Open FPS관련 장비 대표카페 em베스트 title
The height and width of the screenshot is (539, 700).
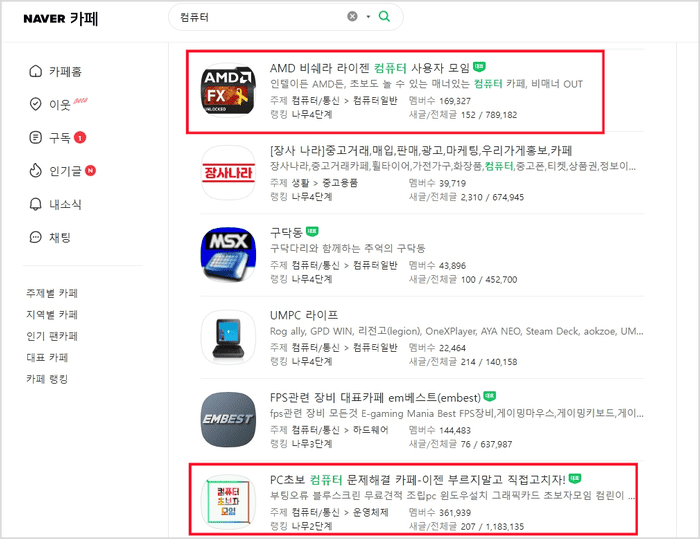375,397
